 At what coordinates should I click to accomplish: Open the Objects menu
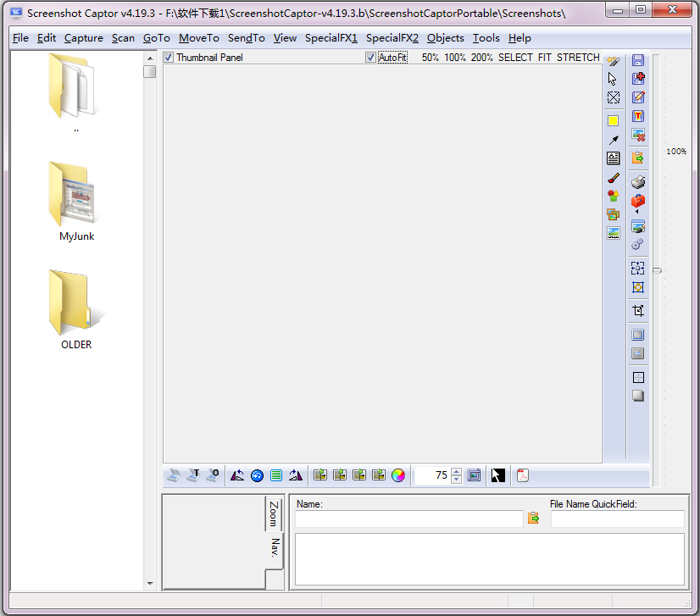point(446,38)
